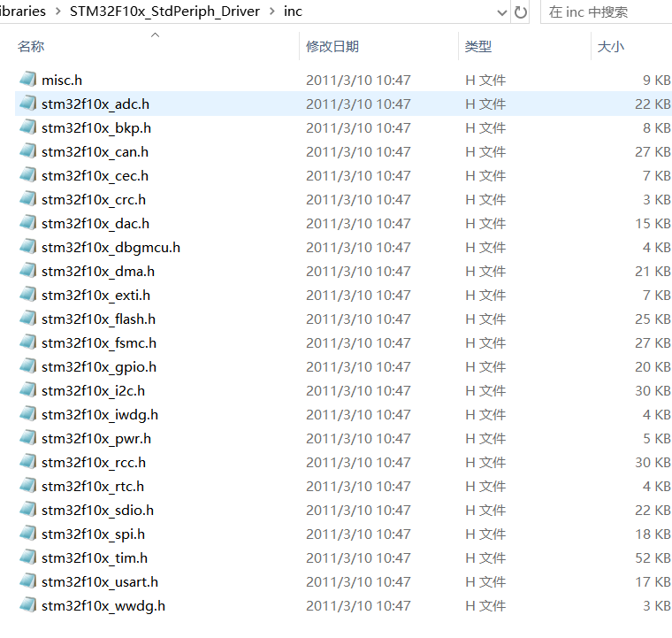Focus the 在 inc 中搜索 search box
Image resolution: width=672 pixels, height=638 pixels.
click(606, 12)
